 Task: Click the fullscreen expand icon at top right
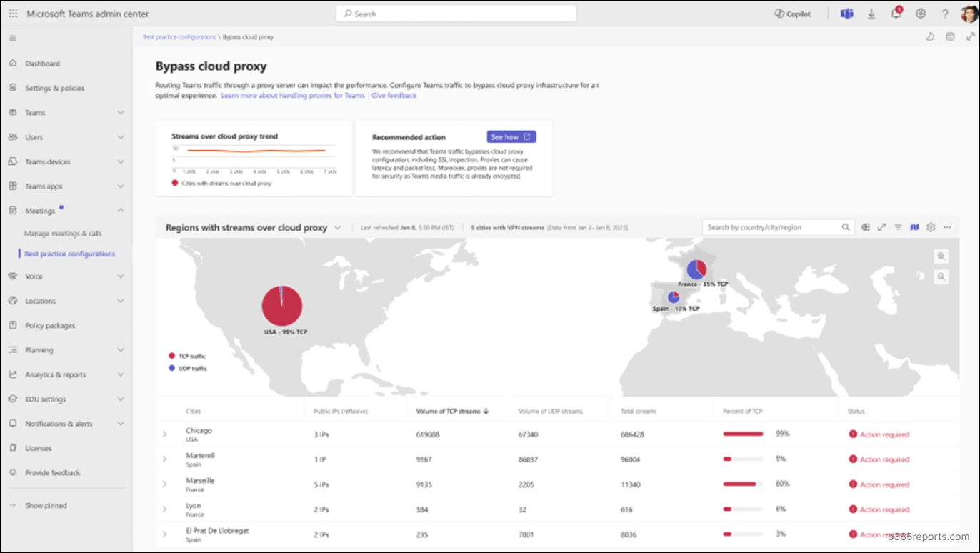pos(970,37)
